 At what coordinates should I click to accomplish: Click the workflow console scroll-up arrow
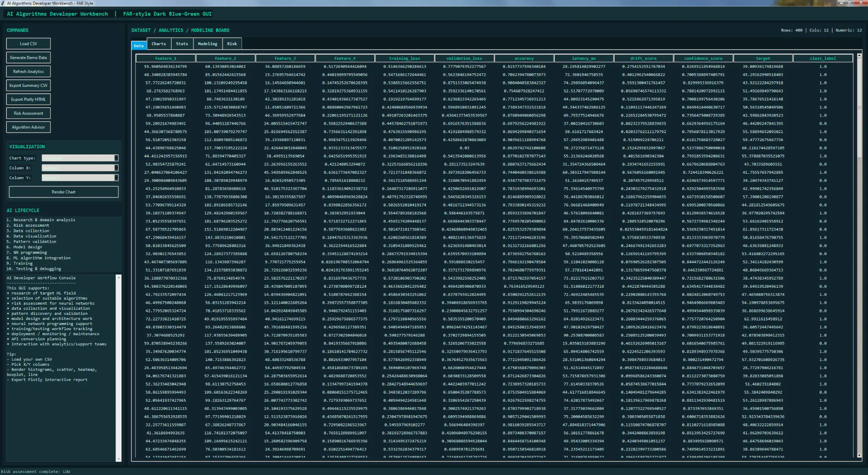pyautogui.click(x=119, y=277)
